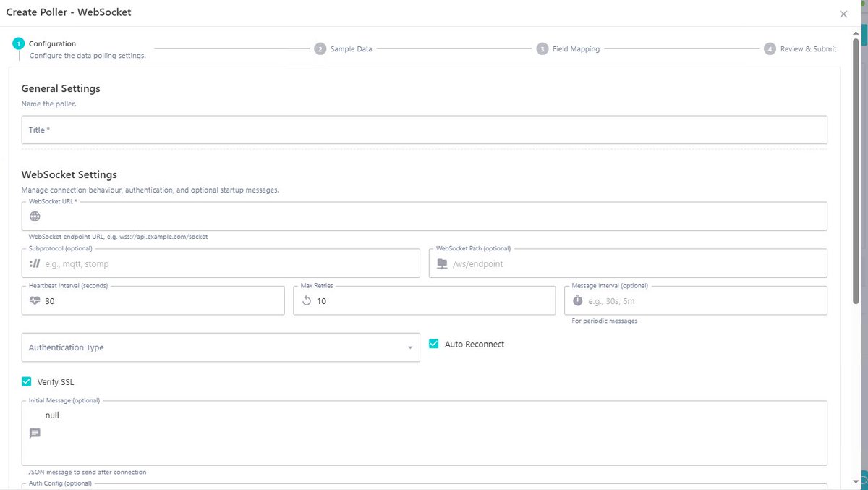The image size is (868, 490).
Task: Click the General Settings heading
Action: (61, 88)
